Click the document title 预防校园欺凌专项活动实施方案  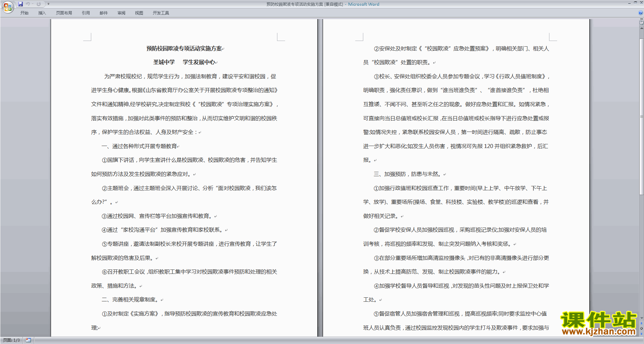point(184,49)
